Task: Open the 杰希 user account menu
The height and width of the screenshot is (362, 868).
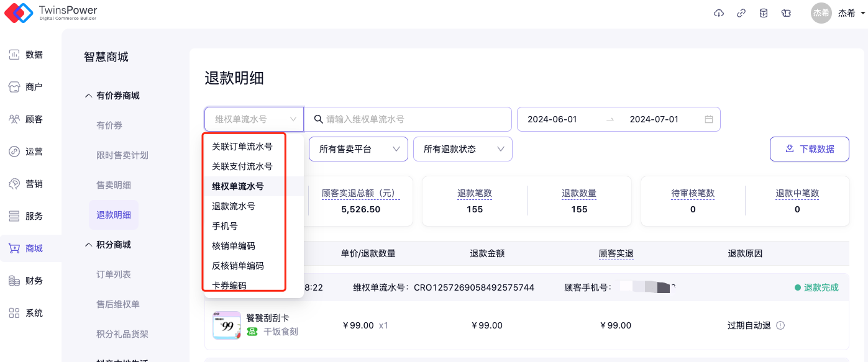Action: pyautogui.click(x=838, y=13)
